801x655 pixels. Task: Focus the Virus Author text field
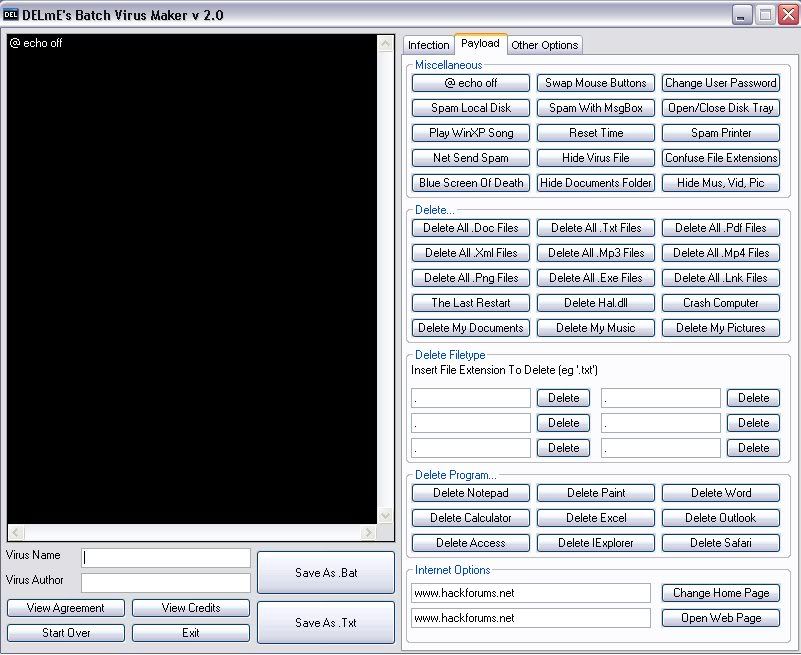[166, 583]
